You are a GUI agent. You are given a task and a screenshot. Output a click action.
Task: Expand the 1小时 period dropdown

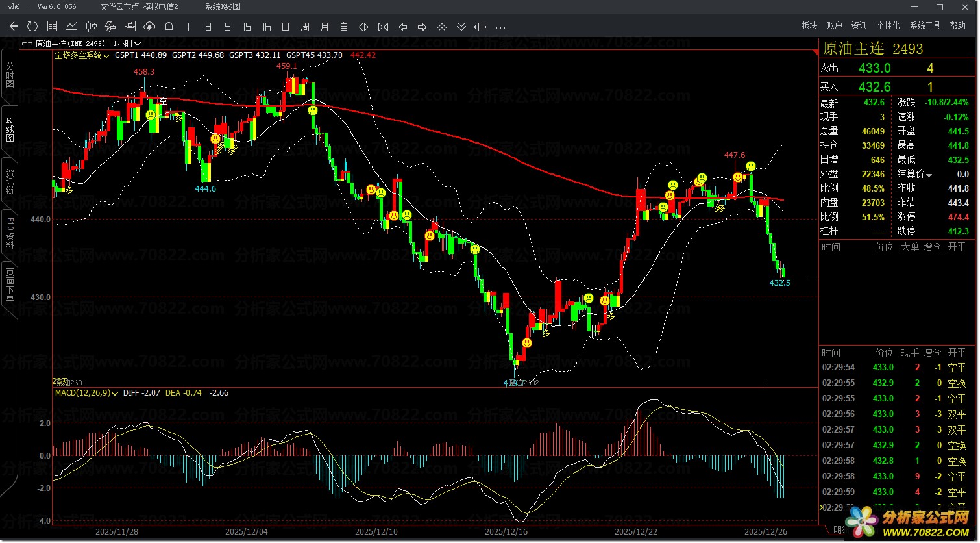[x=126, y=44]
